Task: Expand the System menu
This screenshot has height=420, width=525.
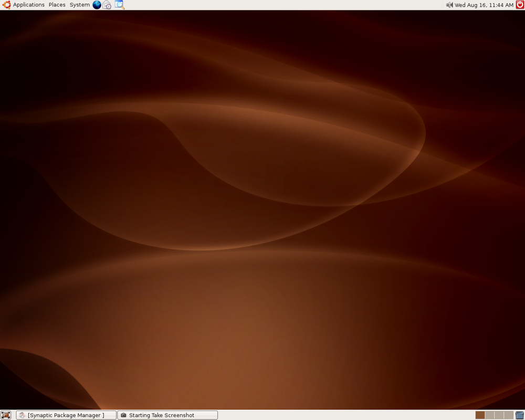Action: click(x=79, y=5)
